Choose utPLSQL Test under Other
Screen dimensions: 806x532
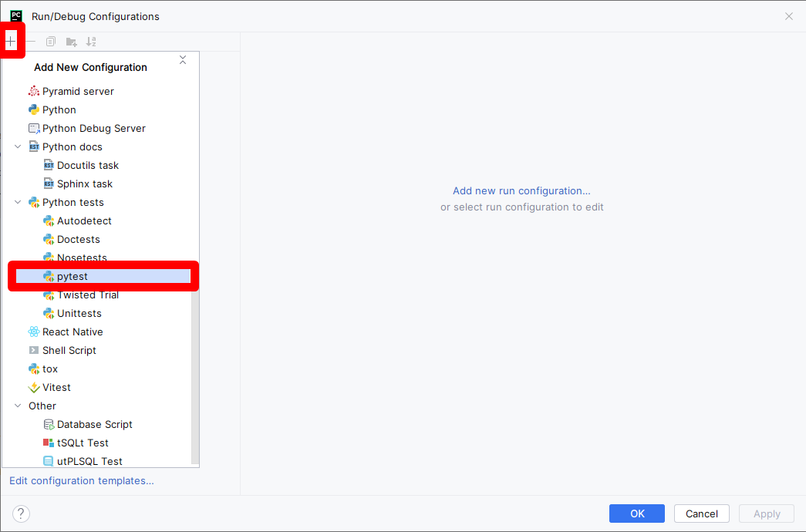89,461
